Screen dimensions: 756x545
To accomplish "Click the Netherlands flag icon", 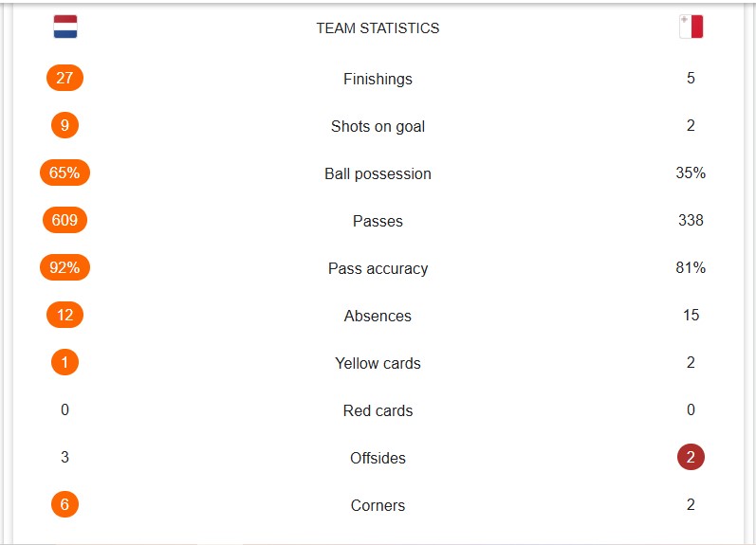I will point(65,27).
